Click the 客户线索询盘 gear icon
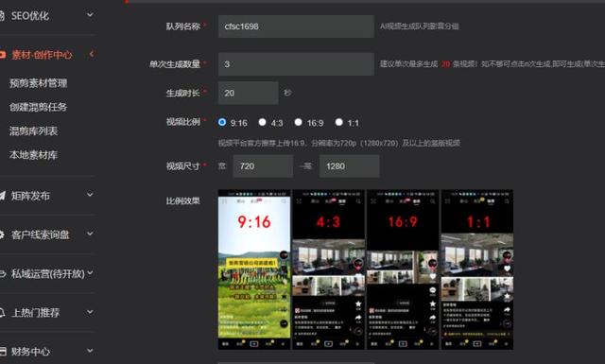Screen dimensions: 605x364 coord(2,234)
